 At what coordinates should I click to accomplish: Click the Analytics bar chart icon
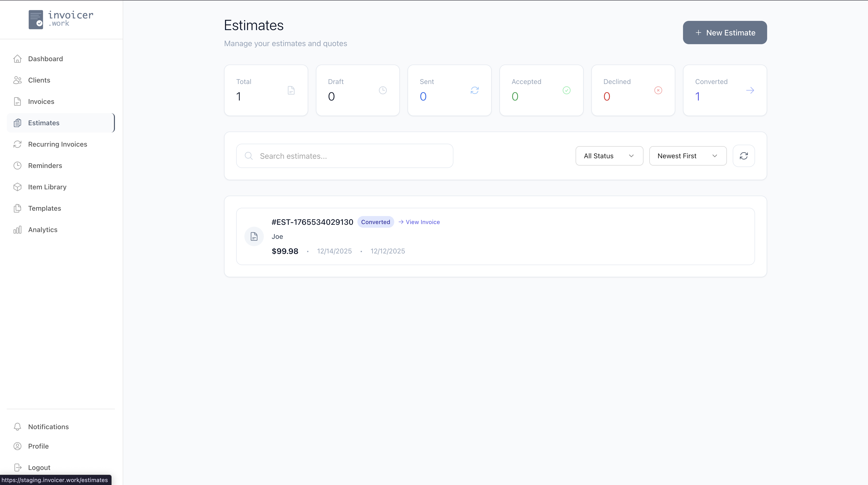17,230
